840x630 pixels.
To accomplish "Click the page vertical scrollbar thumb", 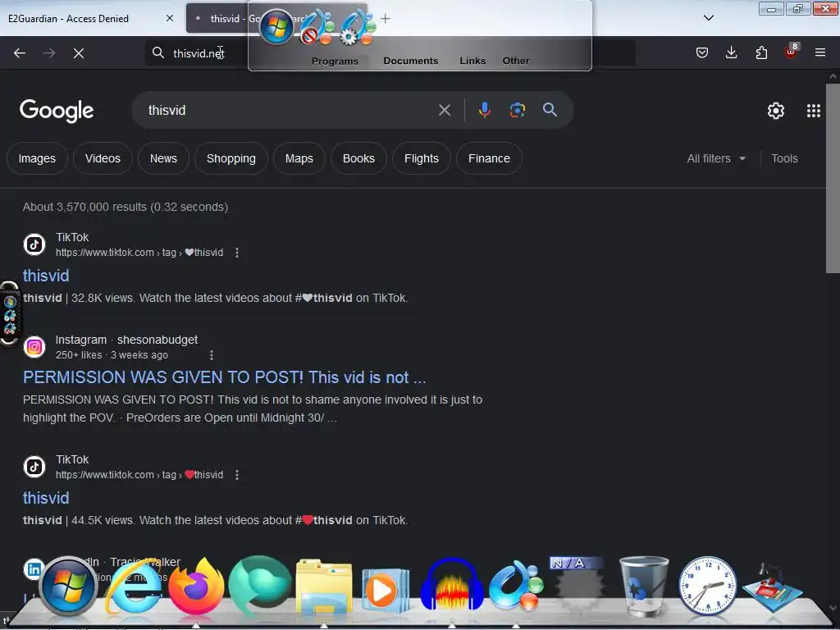I will (x=833, y=178).
